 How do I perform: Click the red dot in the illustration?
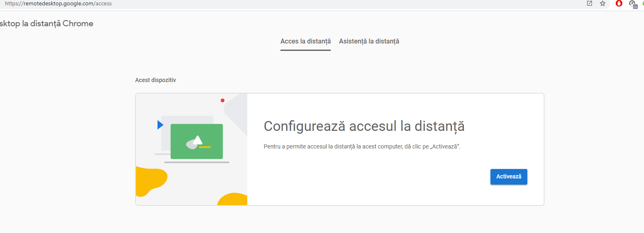(223, 101)
